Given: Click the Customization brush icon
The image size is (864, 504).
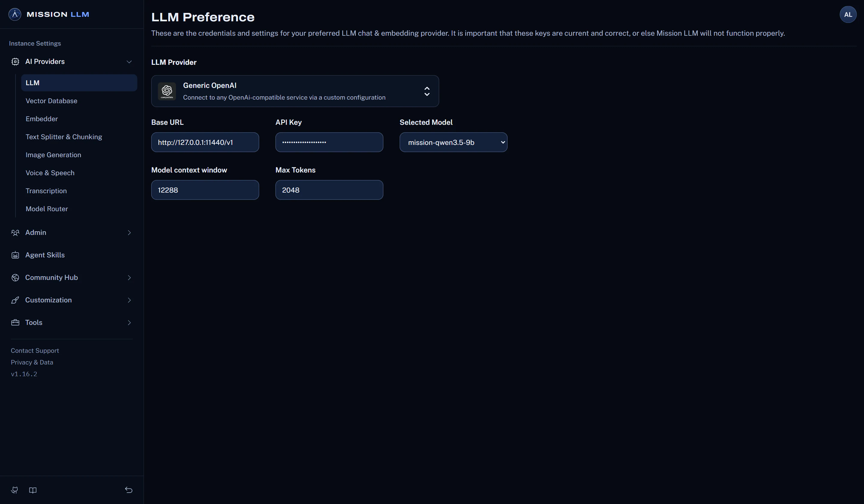Looking at the screenshot, I should click(x=15, y=300).
